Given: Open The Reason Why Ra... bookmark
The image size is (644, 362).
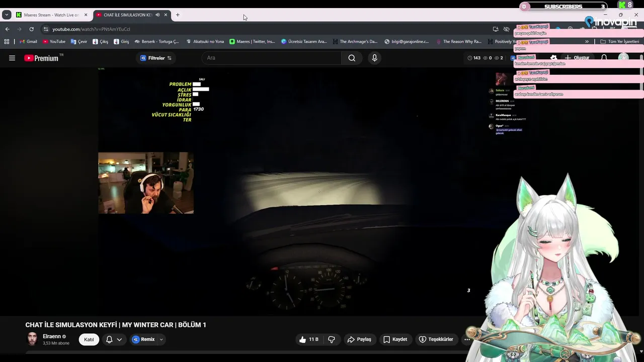Looking at the screenshot, I should pyautogui.click(x=459, y=42).
